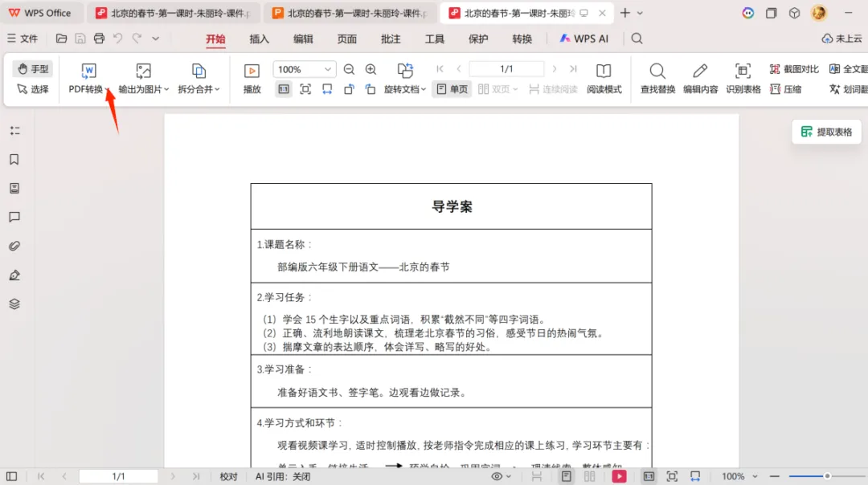
Task: Open the 查找替换 search tool
Action: 657,78
